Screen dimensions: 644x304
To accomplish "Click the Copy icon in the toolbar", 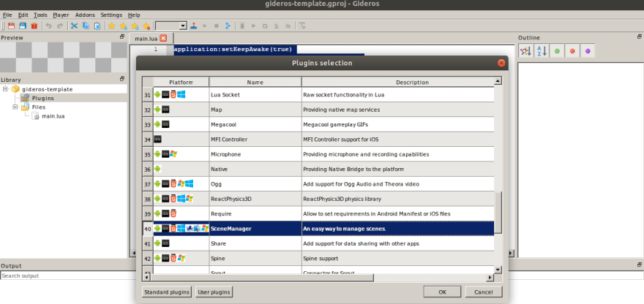I will [x=86, y=26].
